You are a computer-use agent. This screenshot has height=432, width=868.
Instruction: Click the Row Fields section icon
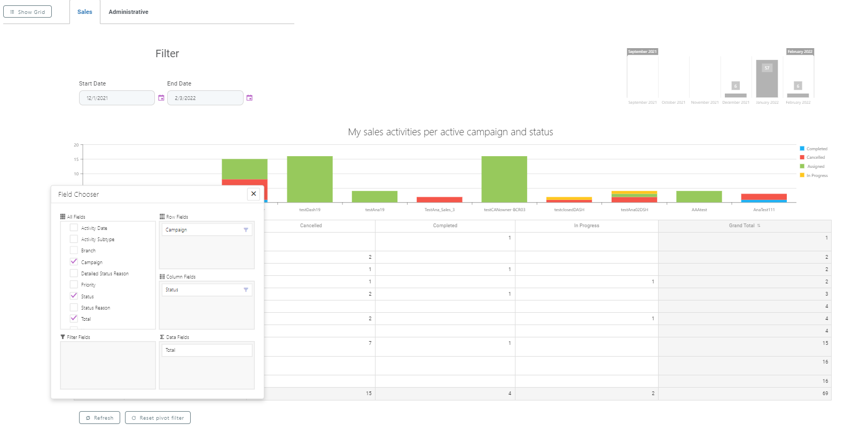(x=162, y=217)
